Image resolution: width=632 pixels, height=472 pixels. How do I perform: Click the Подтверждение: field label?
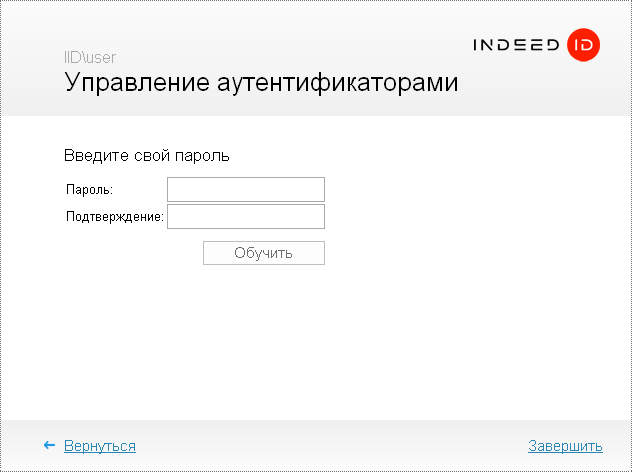click(x=114, y=217)
